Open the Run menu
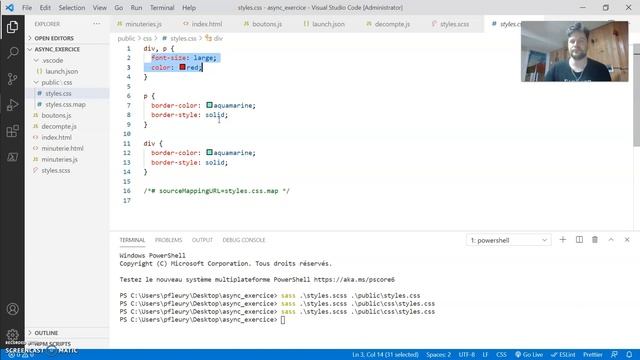 (136, 7)
